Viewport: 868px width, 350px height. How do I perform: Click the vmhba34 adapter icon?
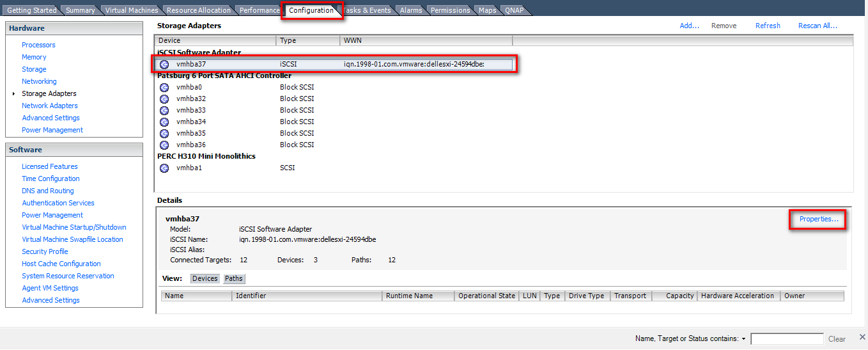point(164,122)
